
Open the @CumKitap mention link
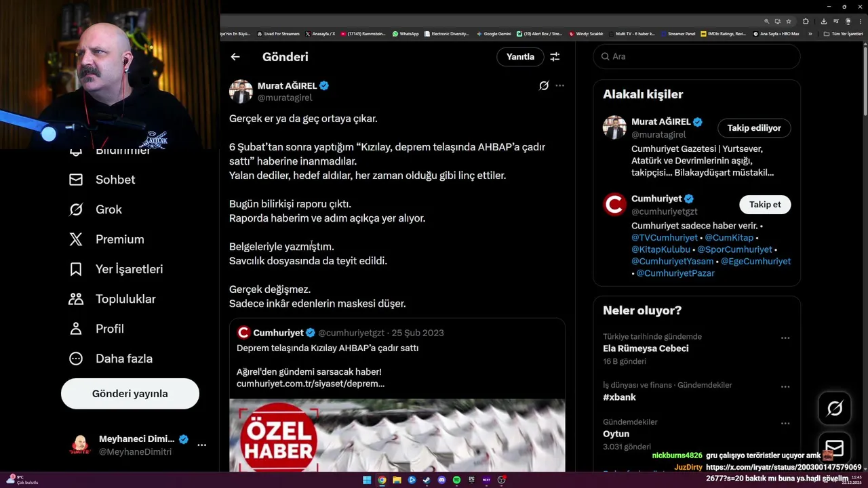tap(729, 238)
